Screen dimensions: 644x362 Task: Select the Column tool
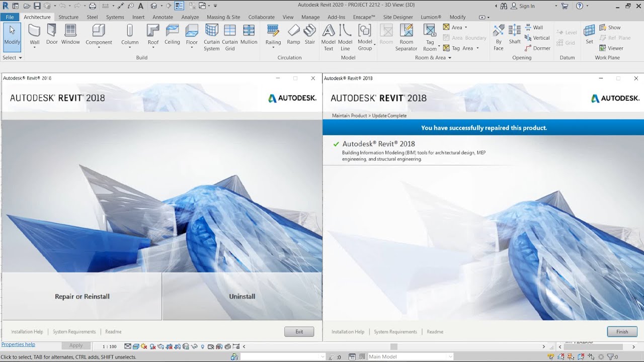130,36
